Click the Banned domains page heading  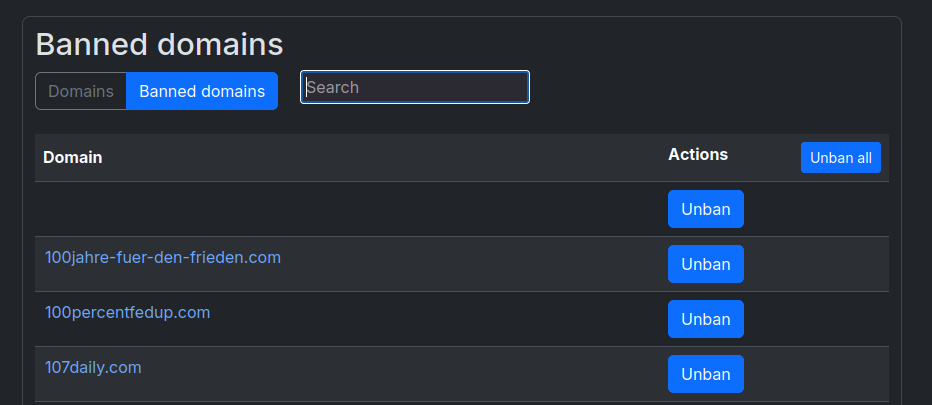pos(159,45)
